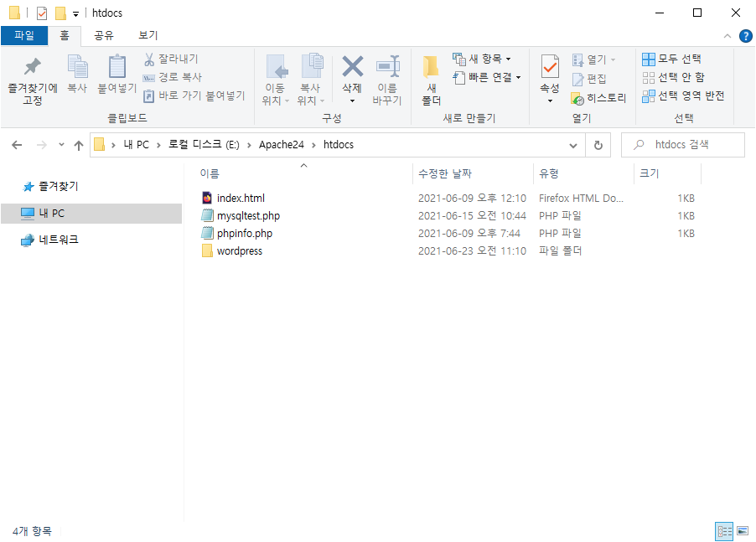
Task: Click 경로 복사 (Copy path)
Action: pyautogui.click(x=173, y=77)
